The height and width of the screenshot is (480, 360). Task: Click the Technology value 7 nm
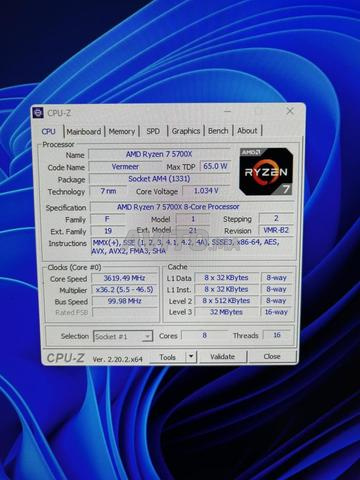coord(108,191)
